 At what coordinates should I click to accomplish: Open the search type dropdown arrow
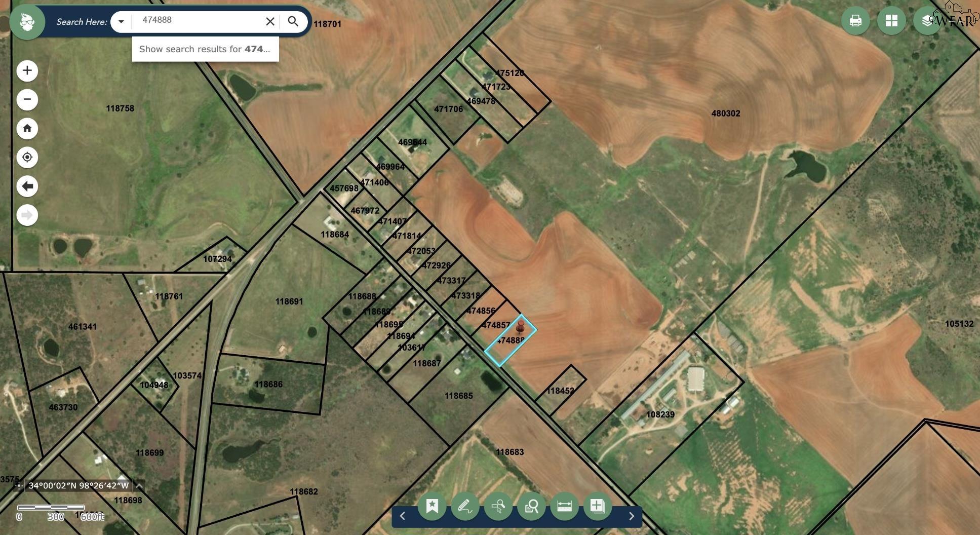121,21
